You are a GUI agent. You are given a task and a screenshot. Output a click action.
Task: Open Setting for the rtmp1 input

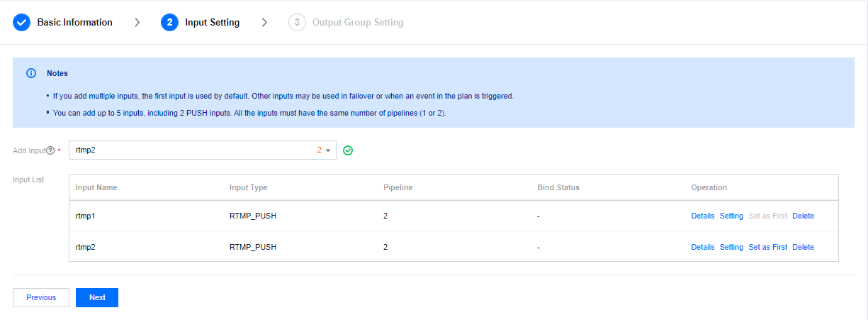pos(731,216)
